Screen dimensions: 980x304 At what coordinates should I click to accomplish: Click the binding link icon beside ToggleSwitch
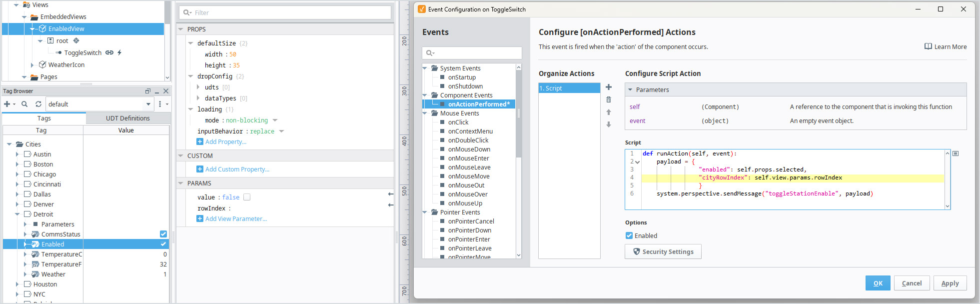[x=109, y=52]
